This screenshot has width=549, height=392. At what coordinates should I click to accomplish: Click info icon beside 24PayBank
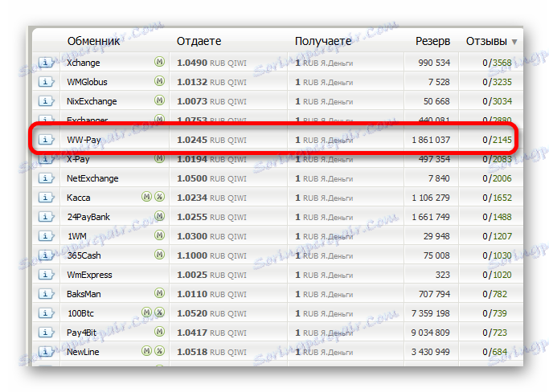46,217
